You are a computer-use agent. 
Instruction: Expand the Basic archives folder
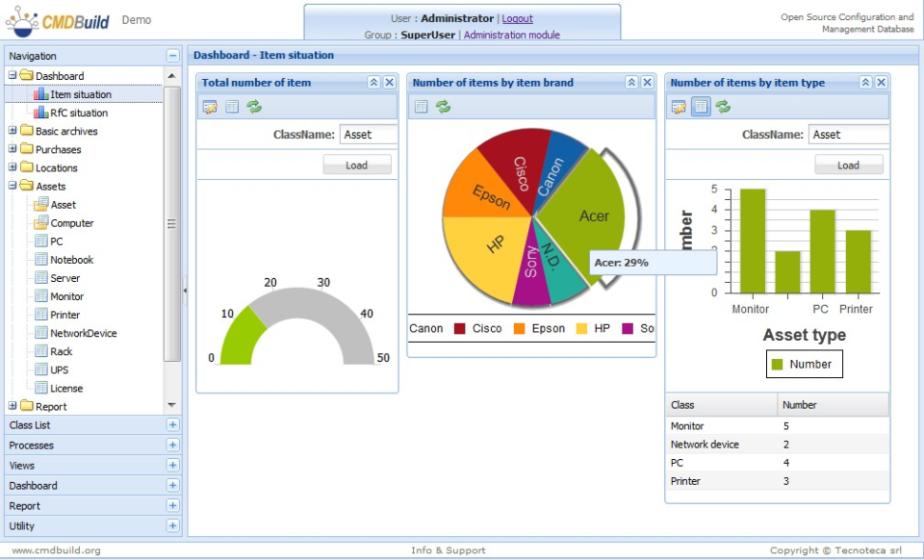point(13,131)
